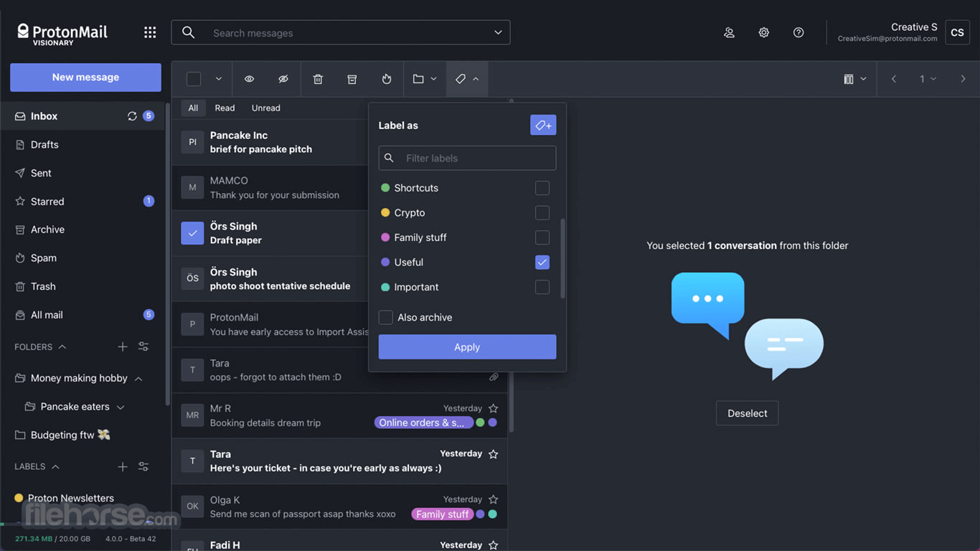Image resolution: width=980 pixels, height=551 pixels.
Task: Add a new folder with the plus icon
Action: point(123,347)
